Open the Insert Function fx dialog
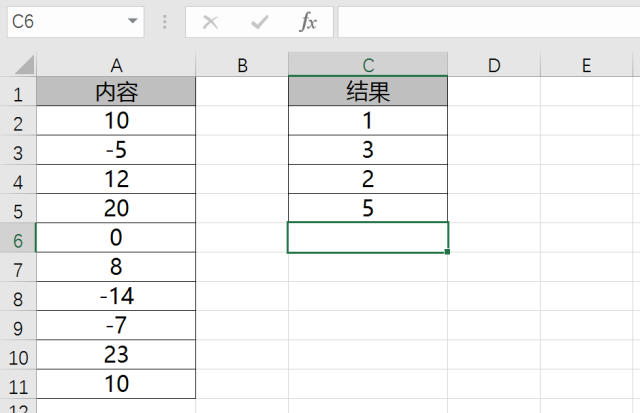 coord(308,22)
